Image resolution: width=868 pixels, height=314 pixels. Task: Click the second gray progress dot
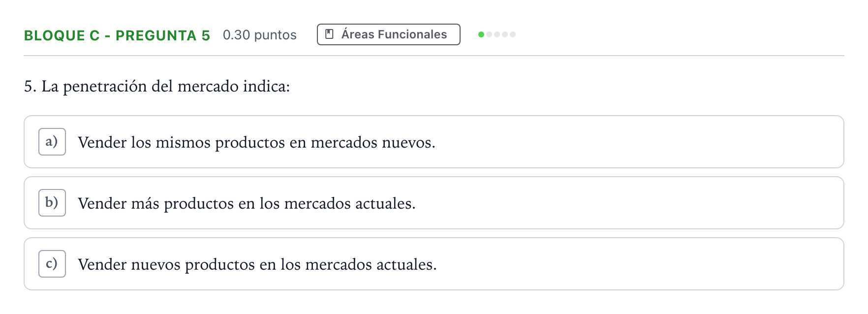tap(489, 34)
